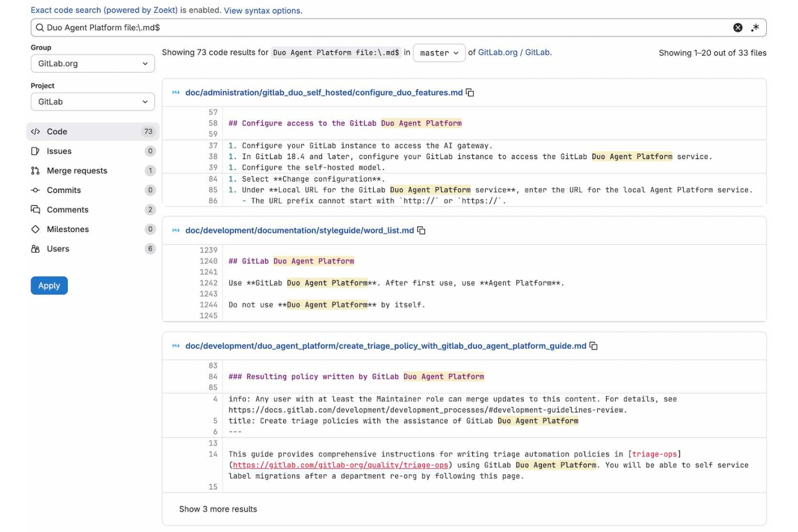
Task: Click the Merge requests branch icon
Action: click(35, 170)
